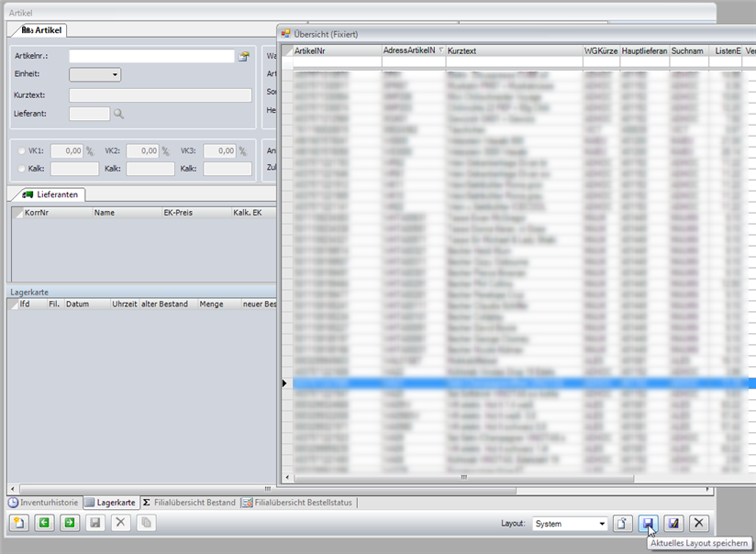Click the delete layout X icon
The width and height of the screenshot is (756, 554).
(699, 524)
